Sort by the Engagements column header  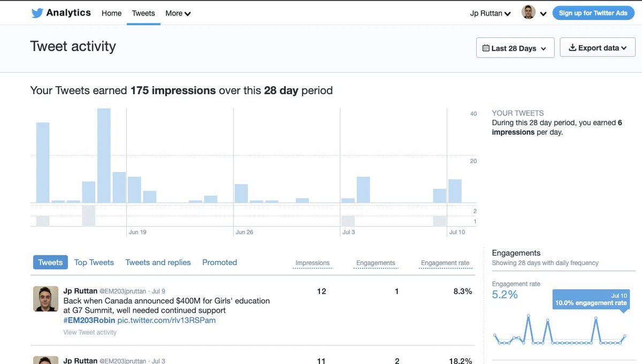[x=376, y=263]
